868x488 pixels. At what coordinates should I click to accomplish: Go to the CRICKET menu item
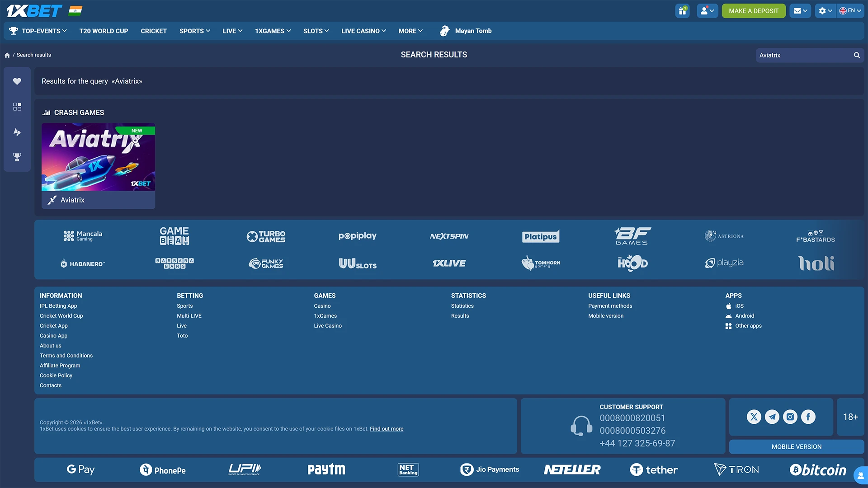click(154, 31)
